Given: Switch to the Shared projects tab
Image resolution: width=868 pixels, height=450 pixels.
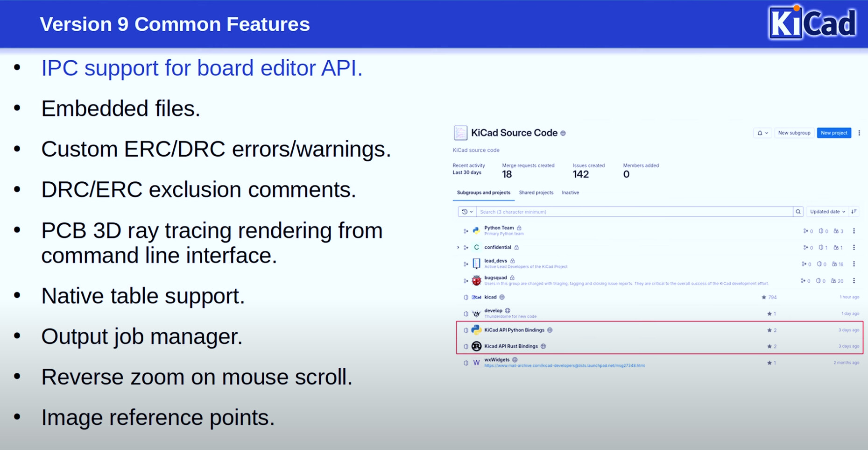Looking at the screenshot, I should pos(536,193).
